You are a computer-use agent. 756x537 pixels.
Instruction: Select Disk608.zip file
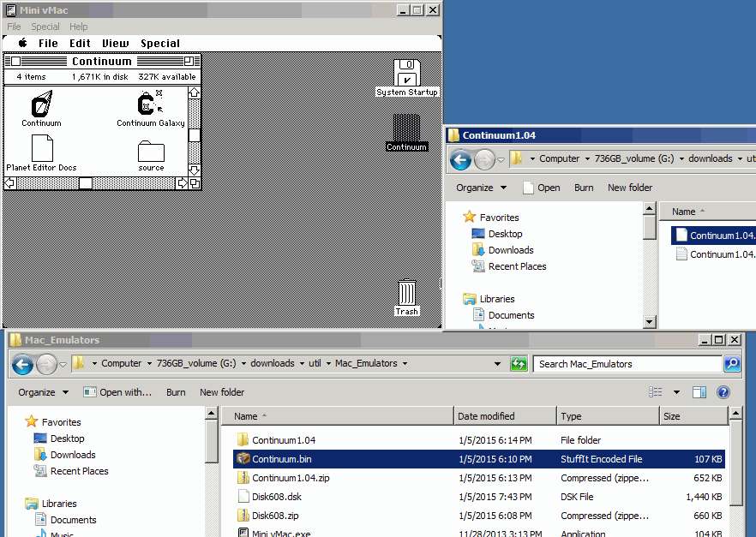pos(479,515)
